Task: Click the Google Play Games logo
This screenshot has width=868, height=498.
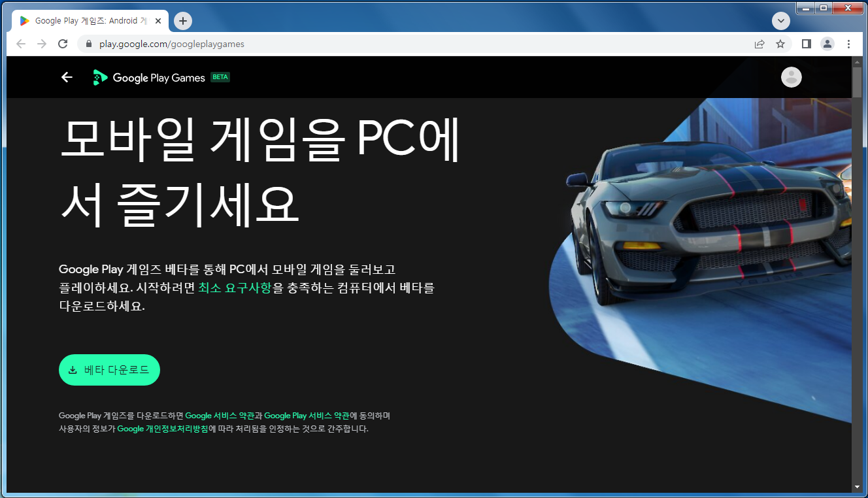Action: [149, 77]
